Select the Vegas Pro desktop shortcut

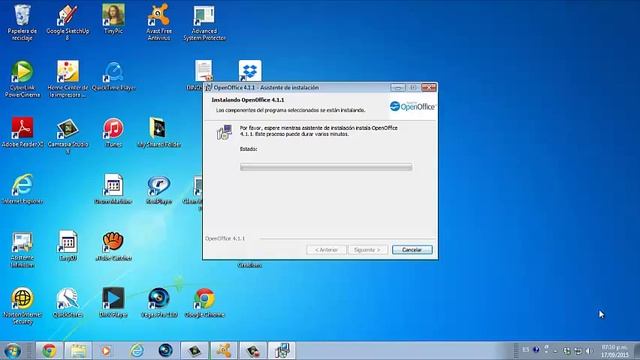pos(159,303)
